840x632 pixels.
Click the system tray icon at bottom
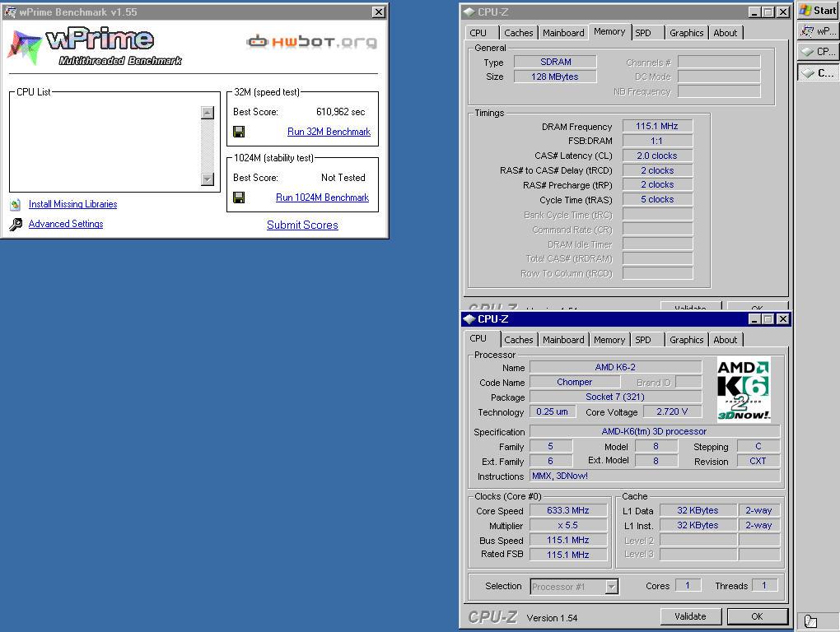(x=810, y=620)
